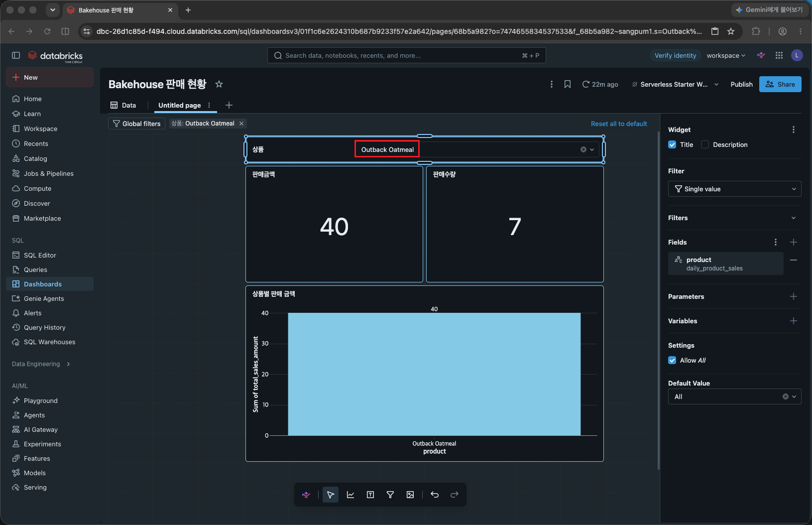Toggle the Allow All setting checkbox
812x525 pixels.
click(x=672, y=360)
